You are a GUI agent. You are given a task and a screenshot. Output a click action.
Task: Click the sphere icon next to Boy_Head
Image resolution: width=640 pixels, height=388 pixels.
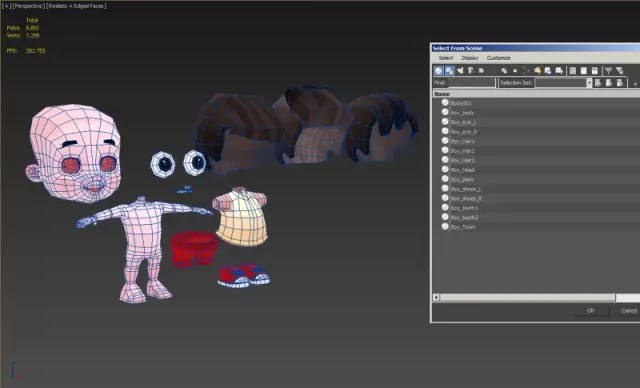click(x=445, y=169)
